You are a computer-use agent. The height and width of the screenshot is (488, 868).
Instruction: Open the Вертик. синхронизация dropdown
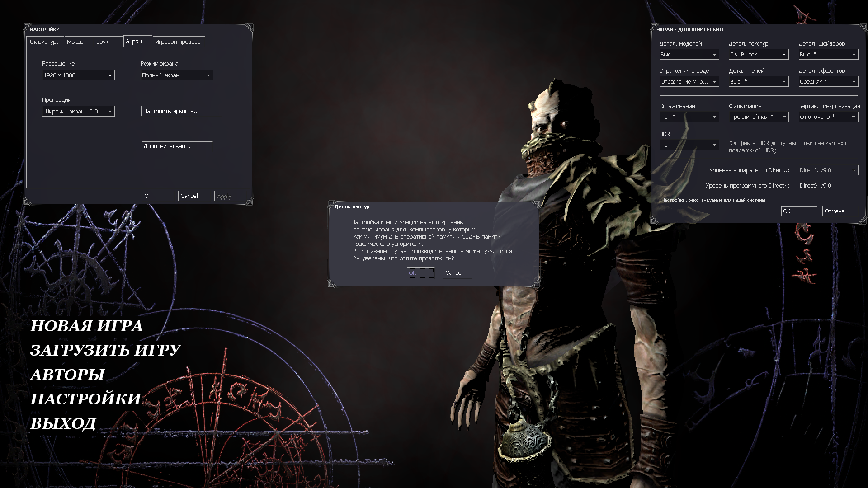828,117
